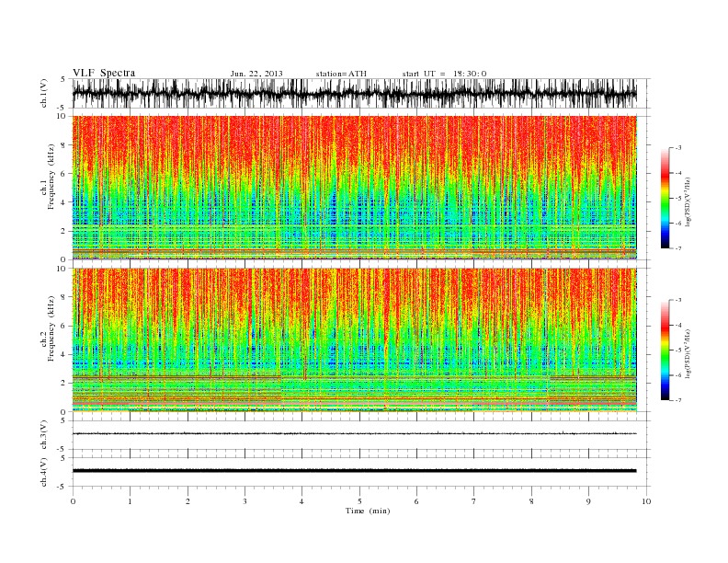Screen dimensions: 728x563
Task: Click the bottom time axis tick label "5"
Action: tap(359, 501)
